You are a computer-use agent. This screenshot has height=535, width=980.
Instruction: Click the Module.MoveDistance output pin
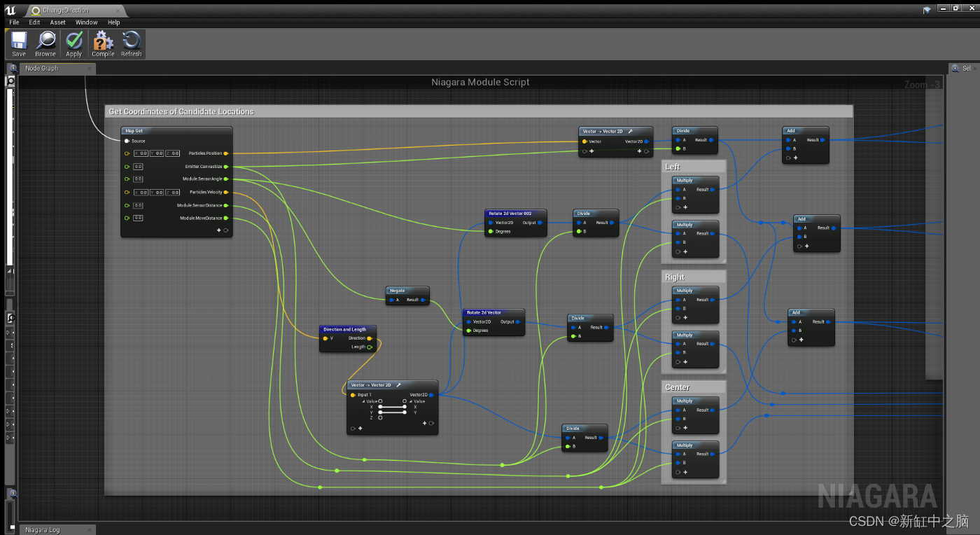[225, 218]
